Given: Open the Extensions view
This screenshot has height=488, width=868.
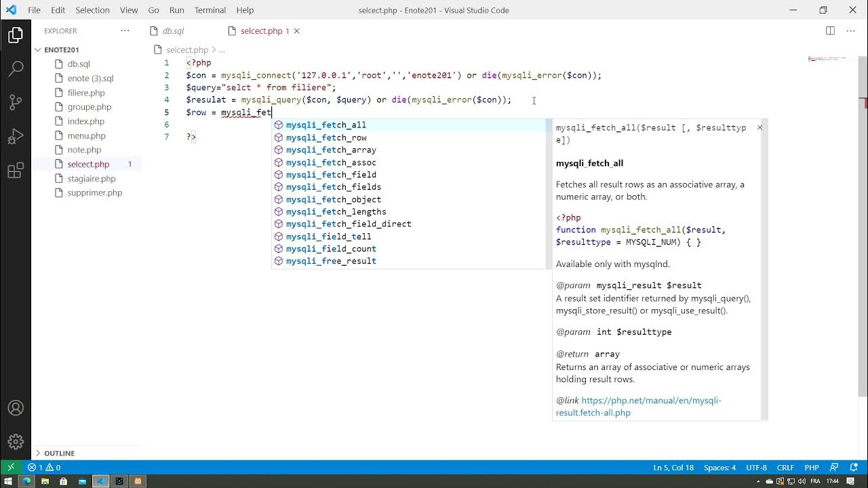Looking at the screenshot, I should [16, 171].
